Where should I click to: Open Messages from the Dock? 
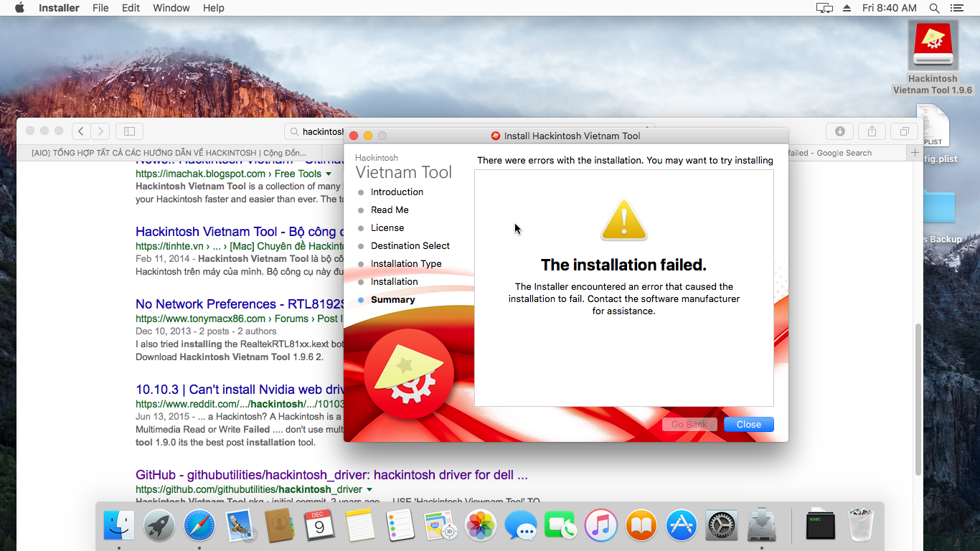click(x=521, y=526)
